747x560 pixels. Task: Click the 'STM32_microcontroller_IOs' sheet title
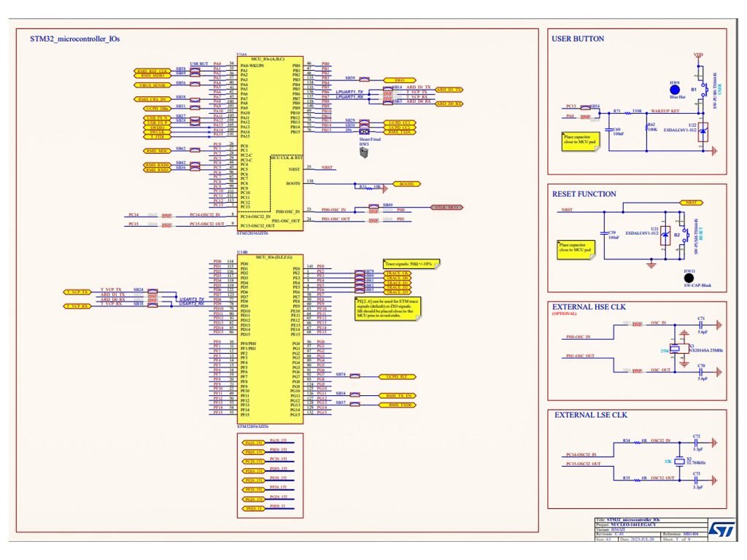75,39
